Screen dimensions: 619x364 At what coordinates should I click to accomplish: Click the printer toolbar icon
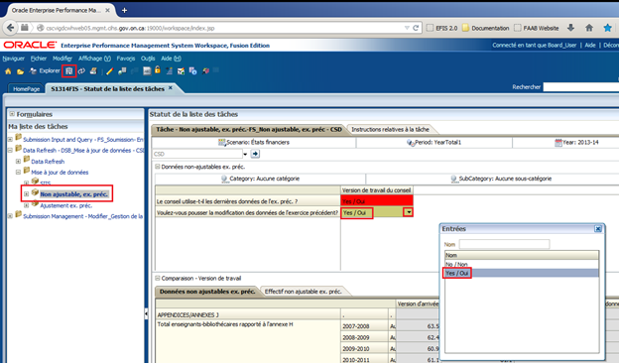(93, 71)
